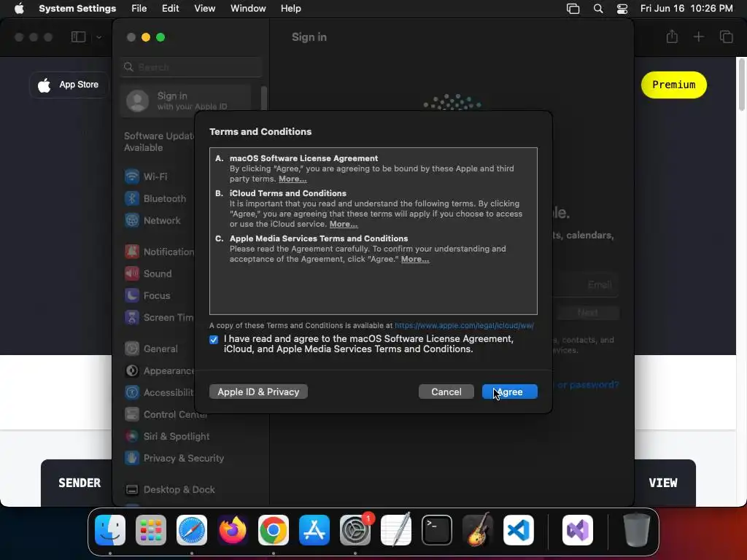
Task: Open a new Safari tab
Action: (x=698, y=36)
